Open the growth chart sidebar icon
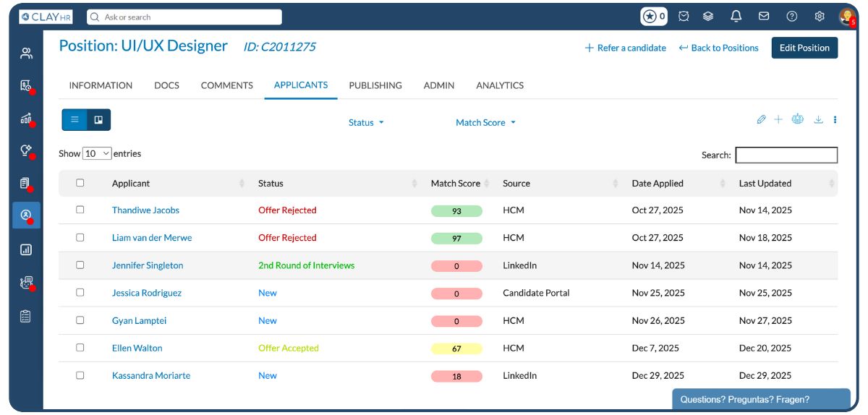Image resolution: width=868 pixels, height=415 pixels. click(26, 119)
